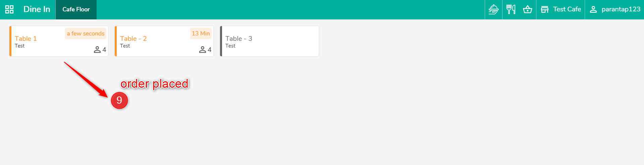Click the guest count icon on Table - 2
This screenshot has height=165, width=644.
(x=203, y=50)
